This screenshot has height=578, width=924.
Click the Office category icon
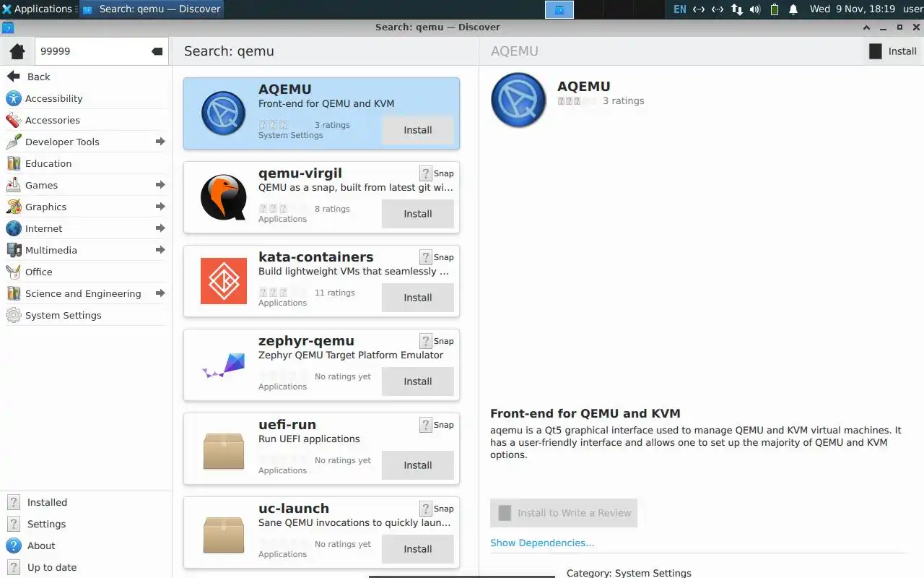(x=13, y=272)
